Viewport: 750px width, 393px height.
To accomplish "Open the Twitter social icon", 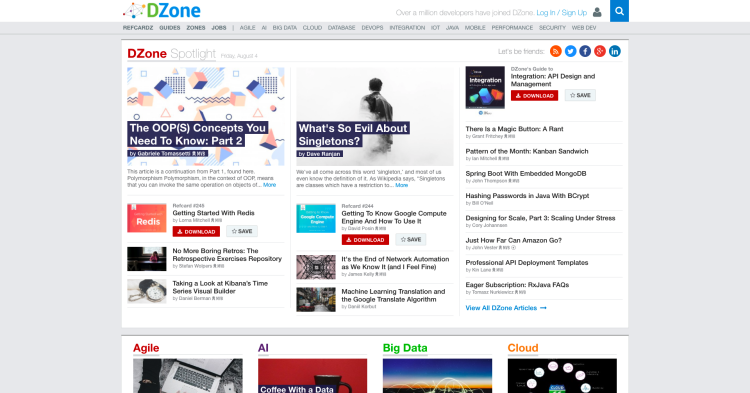I will coord(570,51).
